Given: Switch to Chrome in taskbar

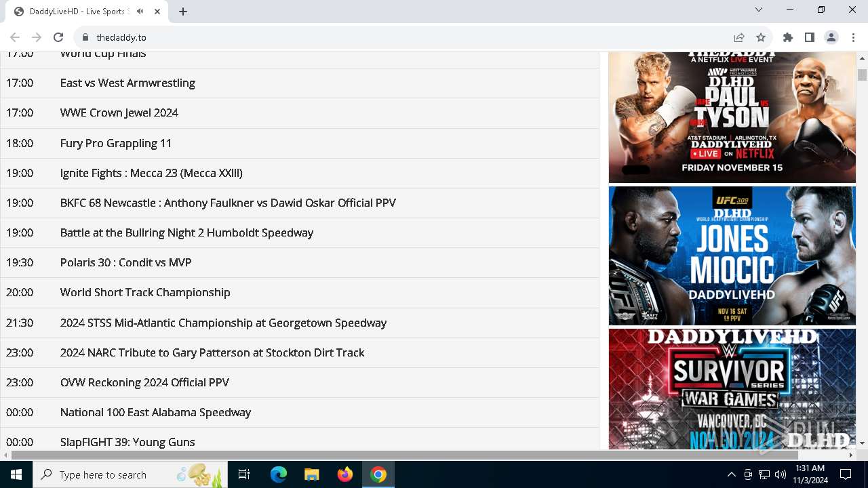Looking at the screenshot, I should tap(378, 474).
